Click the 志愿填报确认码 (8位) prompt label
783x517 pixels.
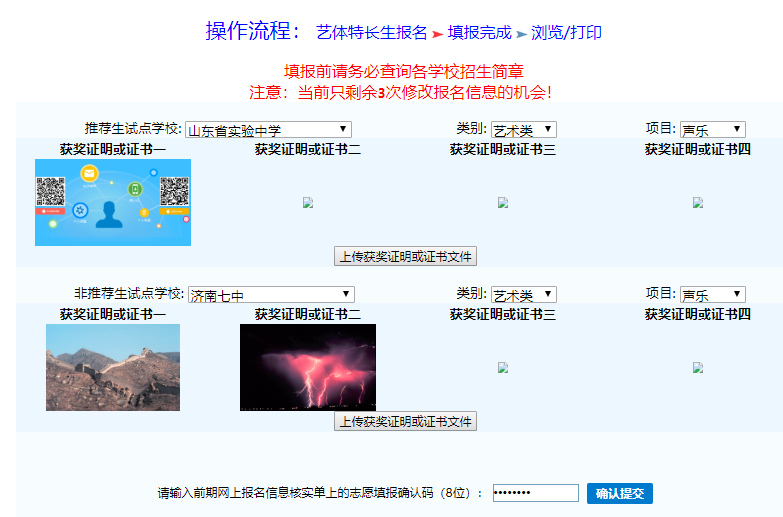[320, 494]
